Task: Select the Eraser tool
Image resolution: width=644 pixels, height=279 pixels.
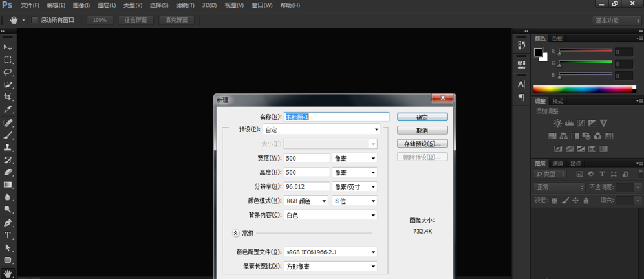Action: pos(8,172)
